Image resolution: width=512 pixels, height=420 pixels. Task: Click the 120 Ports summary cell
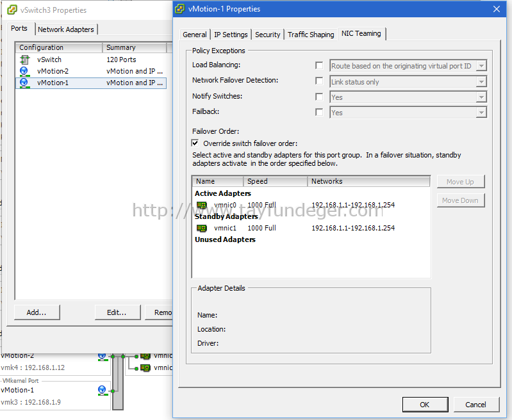coord(121,60)
